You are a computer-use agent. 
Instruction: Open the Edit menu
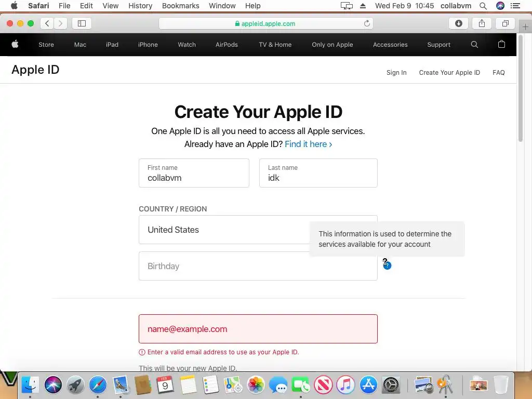point(86,6)
